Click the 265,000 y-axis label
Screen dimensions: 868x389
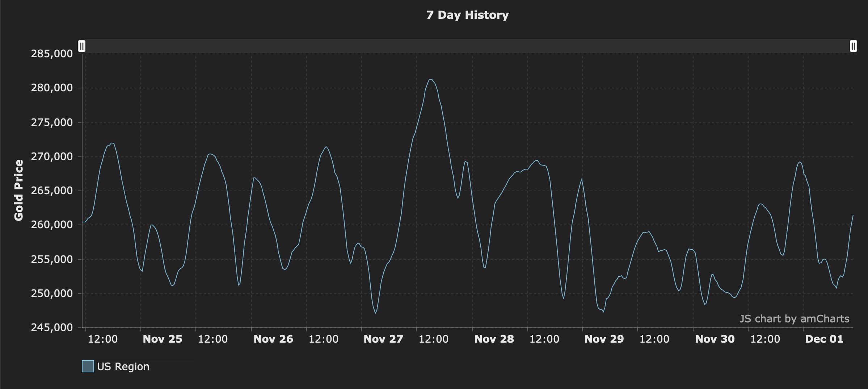pos(52,191)
